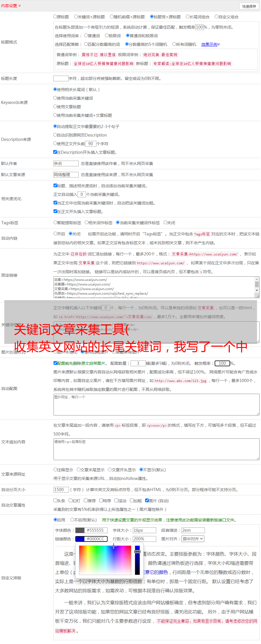Focus the 标题长度 character field

(x=61, y=78)
